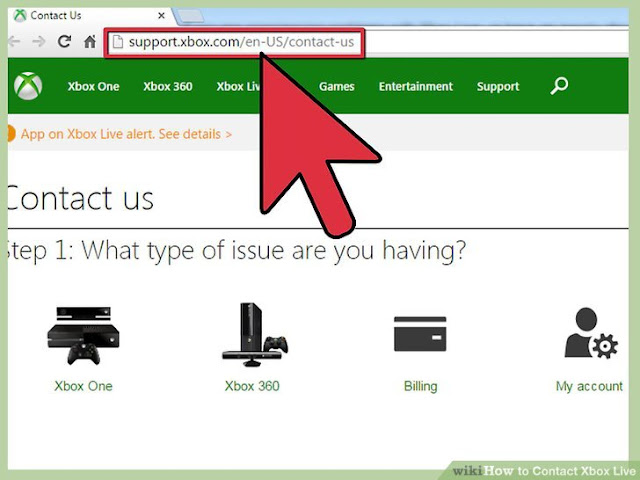Select the Xbox 360 console icon
Screen dimensions: 640x480
tap(255, 334)
